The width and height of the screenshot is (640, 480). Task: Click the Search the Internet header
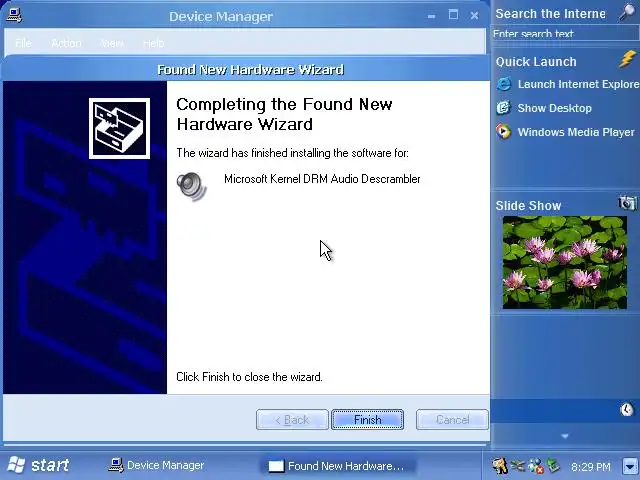[x=550, y=13]
